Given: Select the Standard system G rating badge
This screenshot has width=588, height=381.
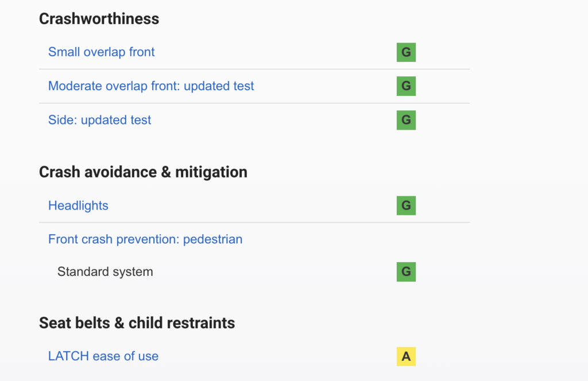Looking at the screenshot, I should click(406, 271).
